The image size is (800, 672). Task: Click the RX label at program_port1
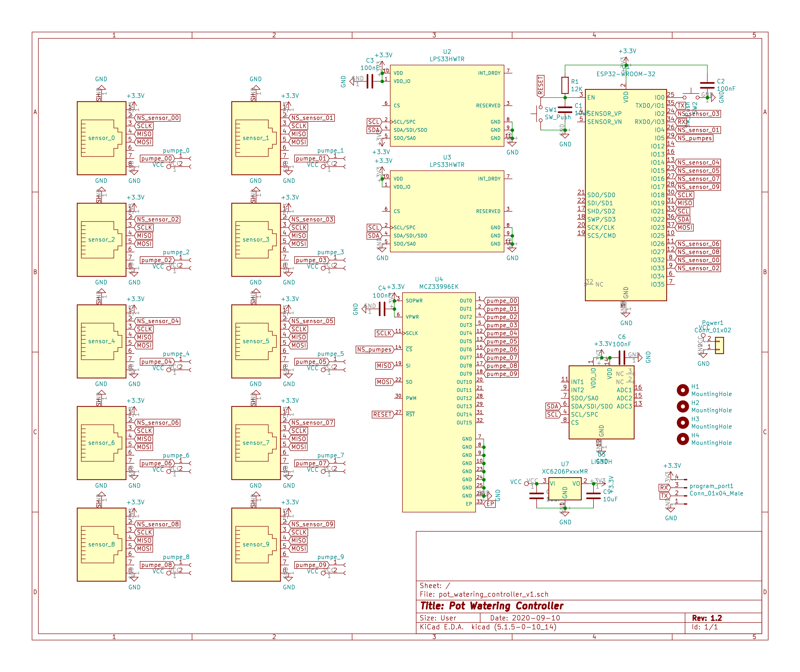[665, 488]
